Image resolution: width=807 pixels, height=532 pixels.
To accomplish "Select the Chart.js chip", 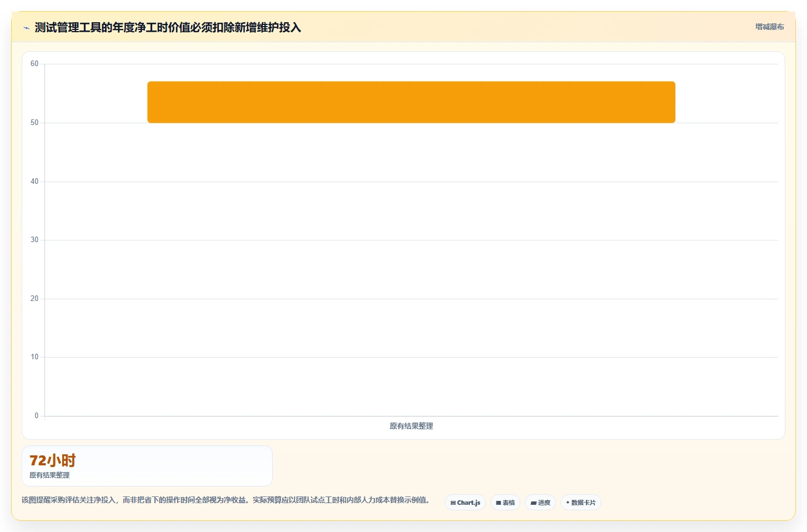I will pyautogui.click(x=465, y=503).
